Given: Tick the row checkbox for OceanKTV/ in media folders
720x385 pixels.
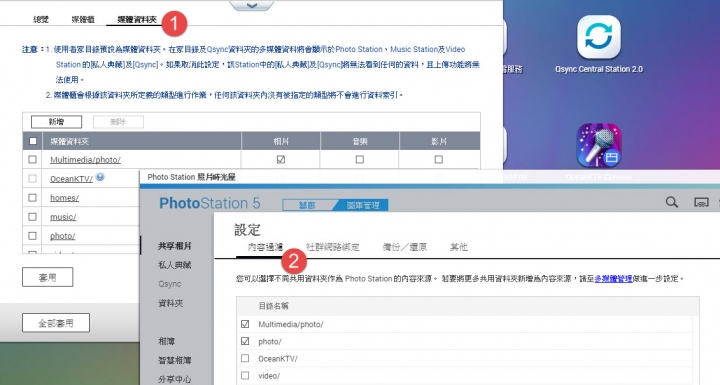Looking at the screenshot, I should coord(32,178).
